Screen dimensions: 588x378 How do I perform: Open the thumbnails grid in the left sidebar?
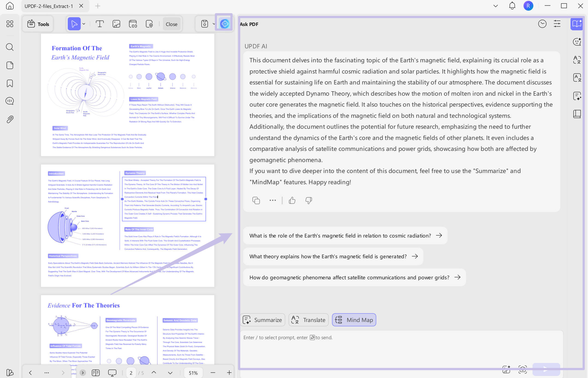(10, 24)
